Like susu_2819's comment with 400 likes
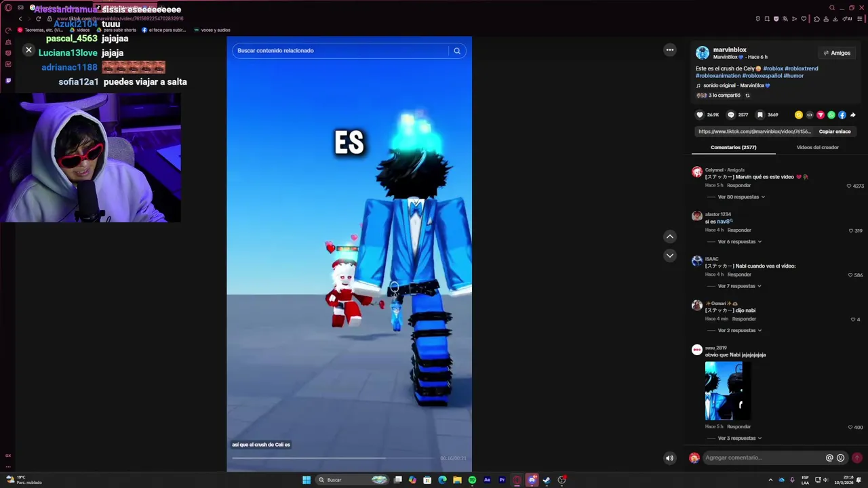The width and height of the screenshot is (868, 488). click(850, 428)
